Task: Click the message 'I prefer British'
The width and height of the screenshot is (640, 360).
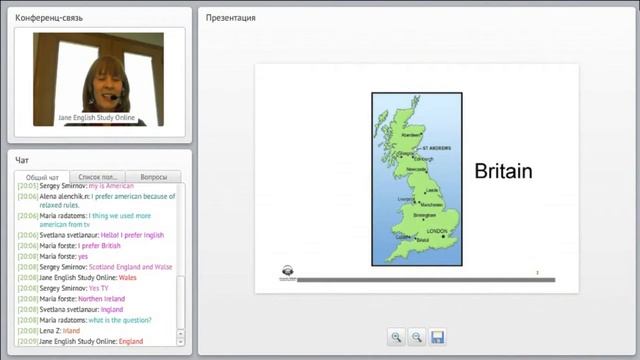Action: point(99,246)
